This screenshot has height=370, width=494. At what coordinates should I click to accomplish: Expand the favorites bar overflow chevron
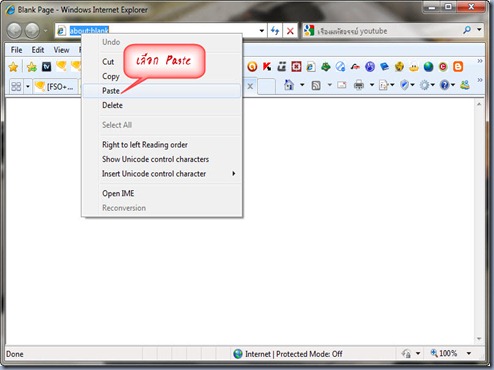pos(480,61)
